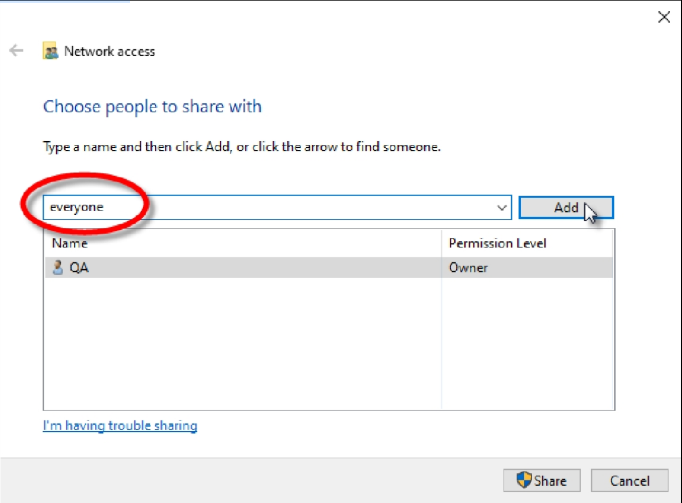This screenshot has width=682, height=503.
Task: Select the QA name in the list
Action: [77, 267]
